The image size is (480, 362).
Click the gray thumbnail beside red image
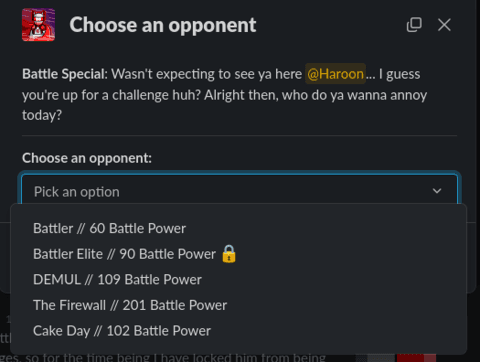click(x=376, y=358)
